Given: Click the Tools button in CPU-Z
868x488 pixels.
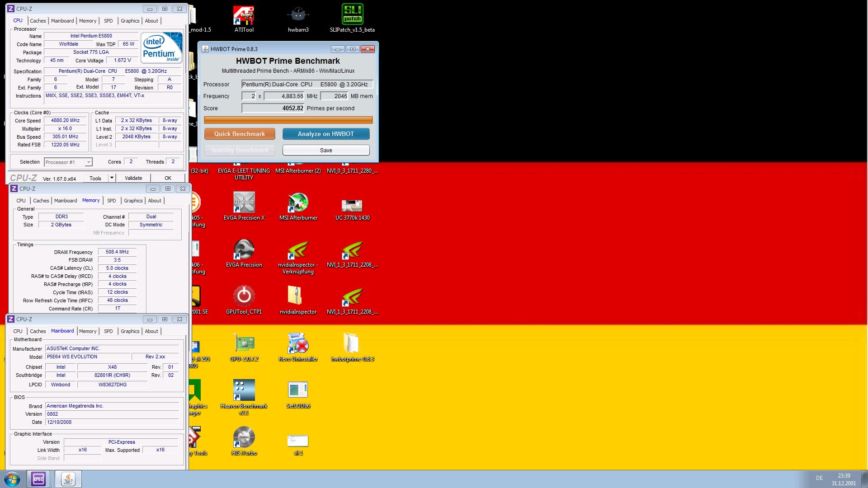Looking at the screenshot, I should coord(95,178).
